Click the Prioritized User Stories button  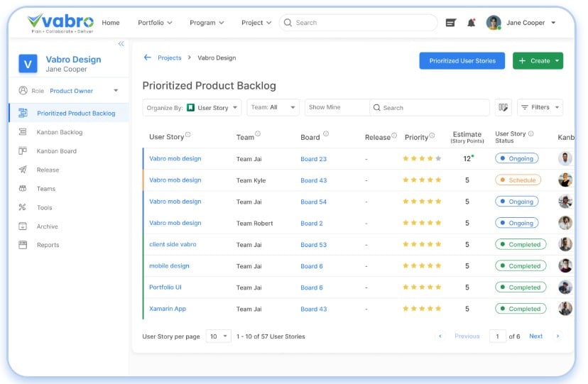pyautogui.click(x=462, y=61)
